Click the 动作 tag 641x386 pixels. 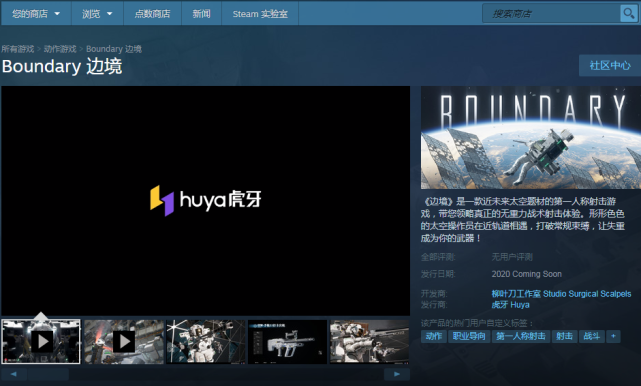point(434,336)
